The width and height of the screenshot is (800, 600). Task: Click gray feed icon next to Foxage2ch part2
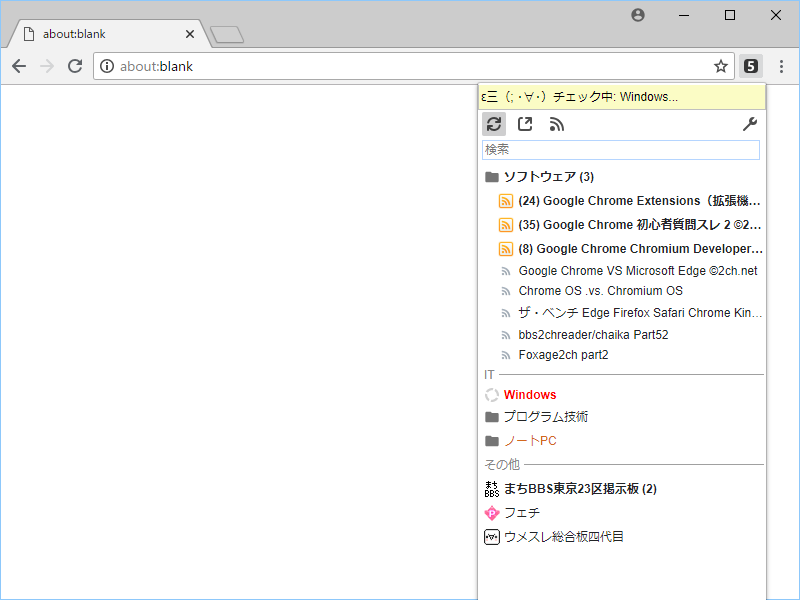[x=506, y=355]
